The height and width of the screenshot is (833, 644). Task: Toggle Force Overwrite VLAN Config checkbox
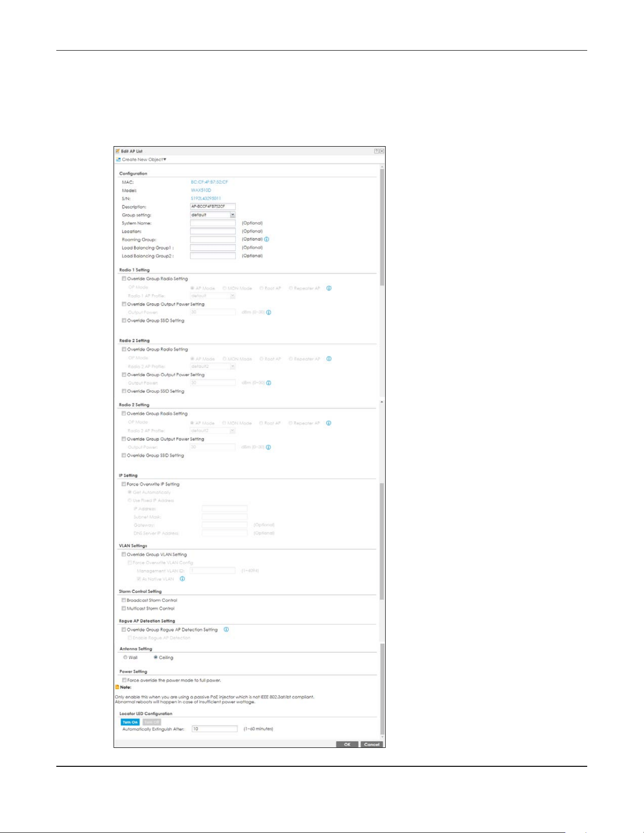pos(130,563)
